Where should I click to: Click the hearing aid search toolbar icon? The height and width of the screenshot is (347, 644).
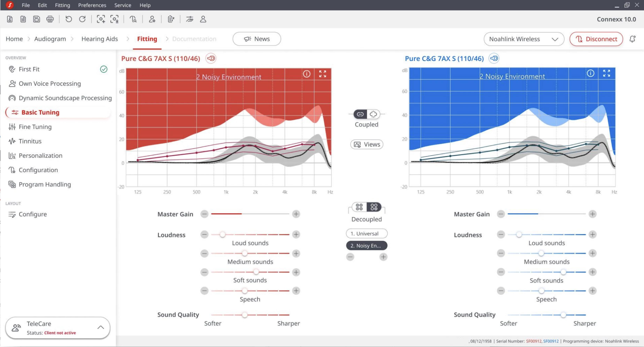coord(133,19)
